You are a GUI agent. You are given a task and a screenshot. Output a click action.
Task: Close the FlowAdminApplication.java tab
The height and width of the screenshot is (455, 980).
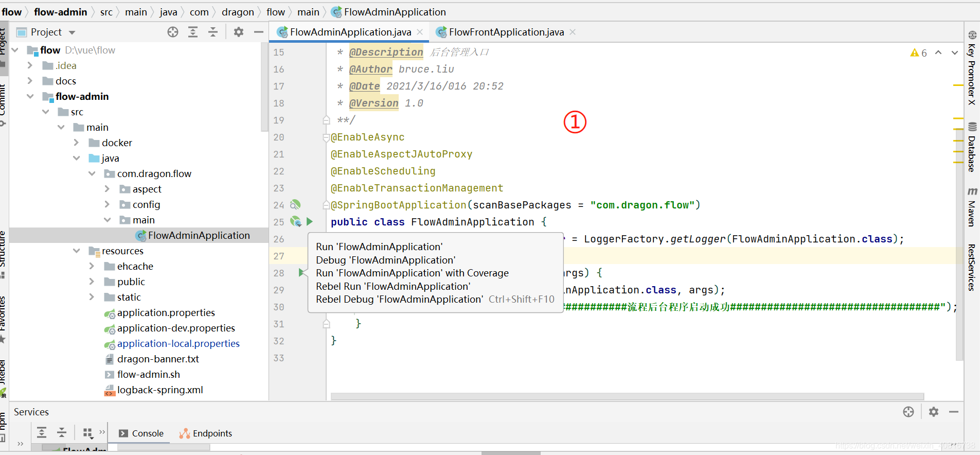tap(420, 32)
